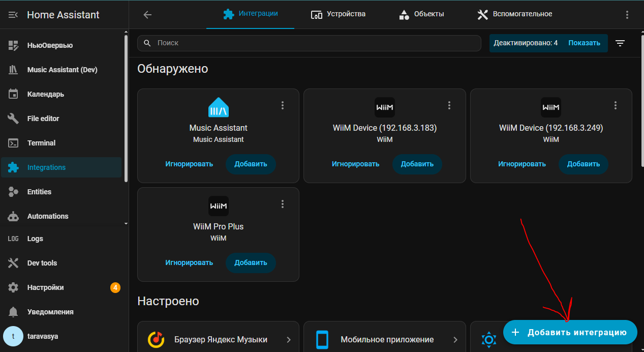Add WiiM Device 192.168.3.249
Image resolution: width=644 pixels, height=352 pixels.
[584, 164]
